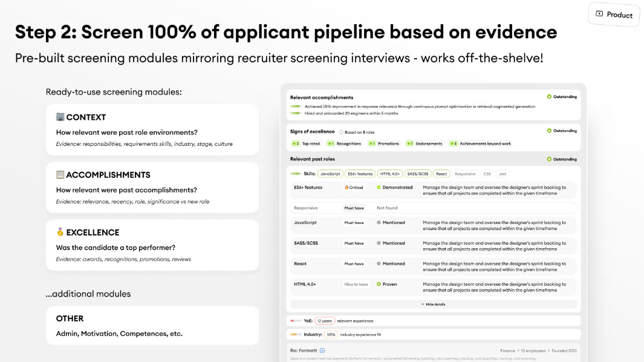The height and width of the screenshot is (362, 644).
Task: Select the JavaScript skill tag
Action: [x=330, y=174]
